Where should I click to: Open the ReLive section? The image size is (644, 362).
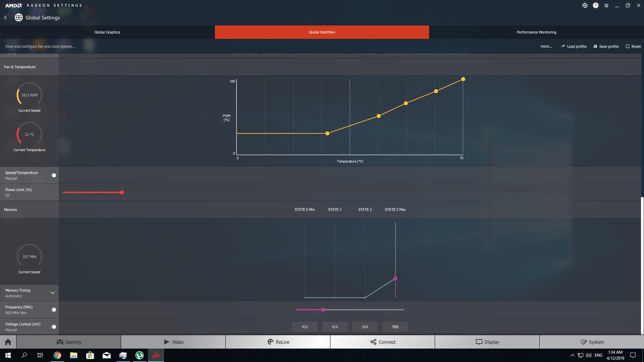tap(278, 342)
